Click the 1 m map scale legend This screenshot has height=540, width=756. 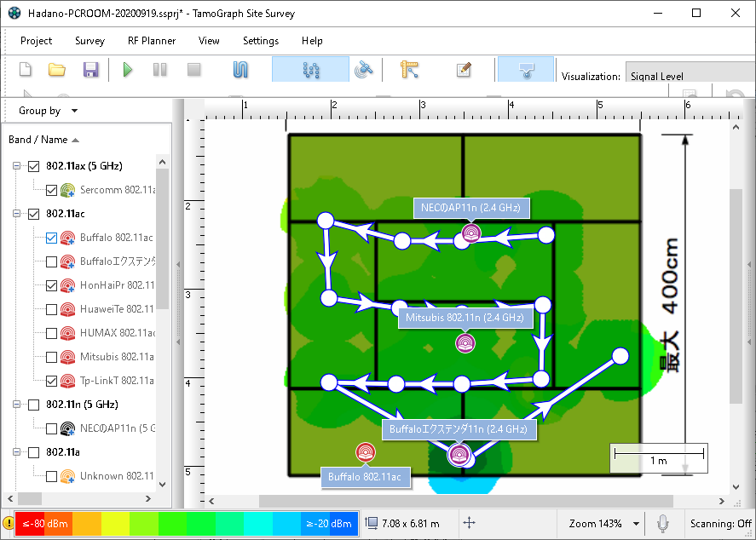pos(659,458)
